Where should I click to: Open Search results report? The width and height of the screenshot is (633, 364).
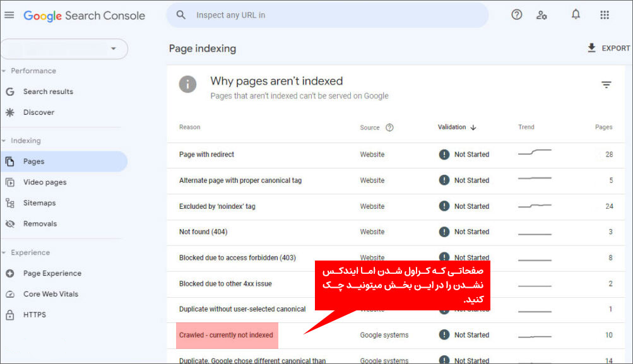48,91
